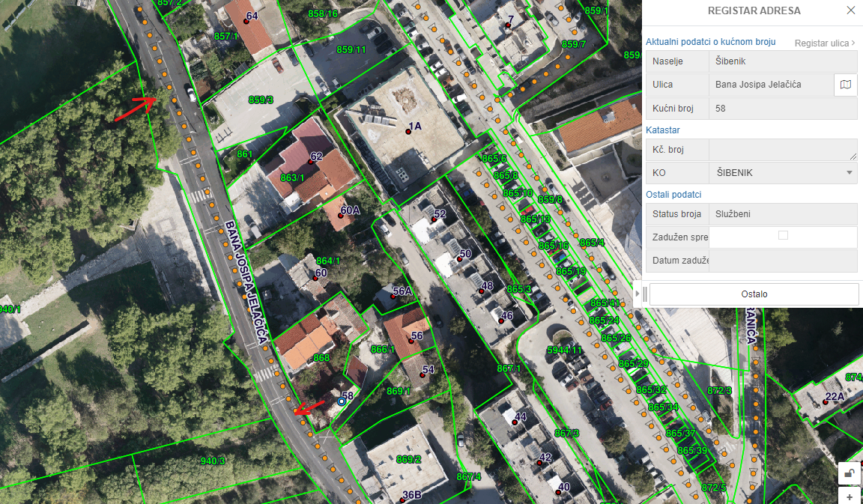The width and height of the screenshot is (863, 504).
Task: Open the KO dropdown showing ŠIBENIK
Action: coord(783,173)
